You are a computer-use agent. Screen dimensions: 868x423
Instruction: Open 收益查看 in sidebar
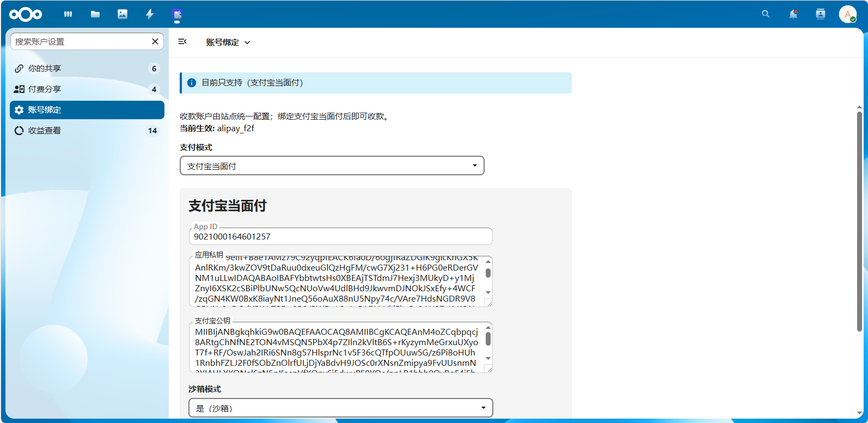click(x=87, y=131)
